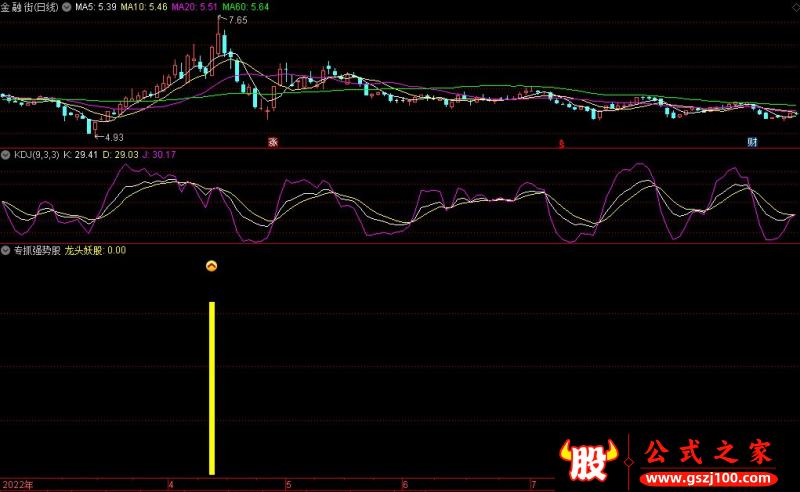Click the K: 29.41 value
The image size is (800, 492).
80,155
